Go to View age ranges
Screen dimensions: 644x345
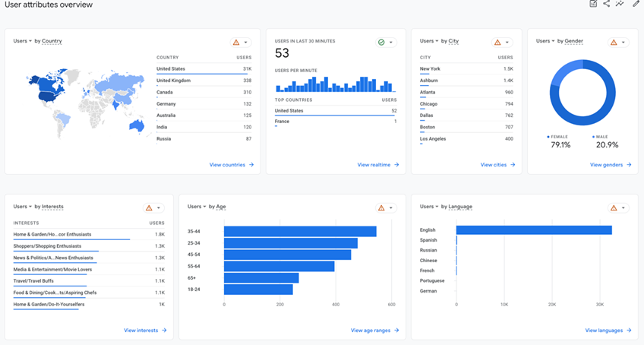coord(374,331)
